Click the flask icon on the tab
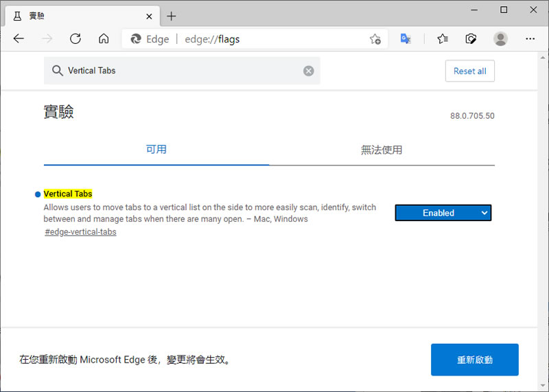The width and height of the screenshot is (549, 392). point(17,16)
